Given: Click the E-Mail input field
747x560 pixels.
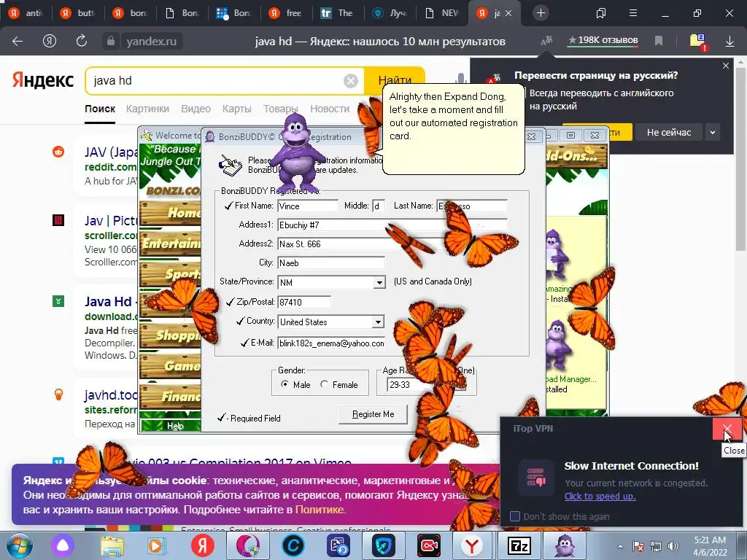Looking at the screenshot, I should point(331,343).
